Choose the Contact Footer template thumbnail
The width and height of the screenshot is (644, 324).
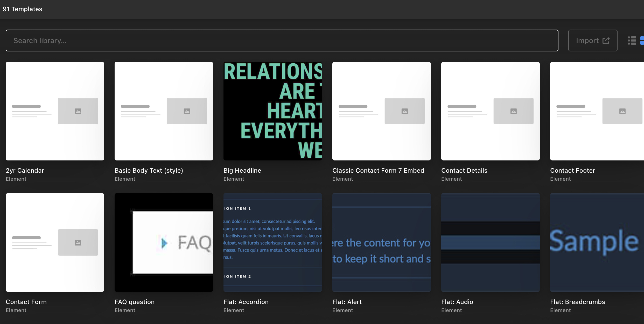click(x=597, y=111)
